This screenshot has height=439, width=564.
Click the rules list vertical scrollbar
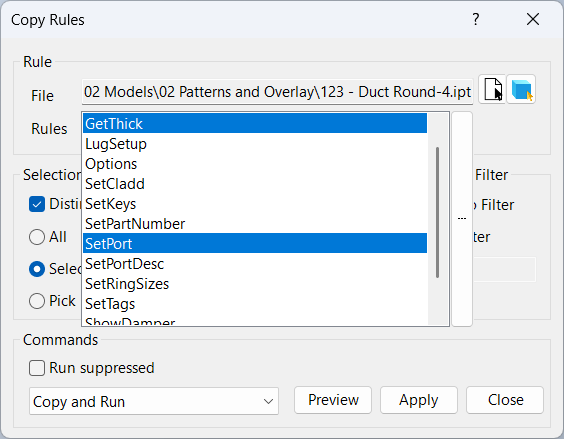pos(437,212)
